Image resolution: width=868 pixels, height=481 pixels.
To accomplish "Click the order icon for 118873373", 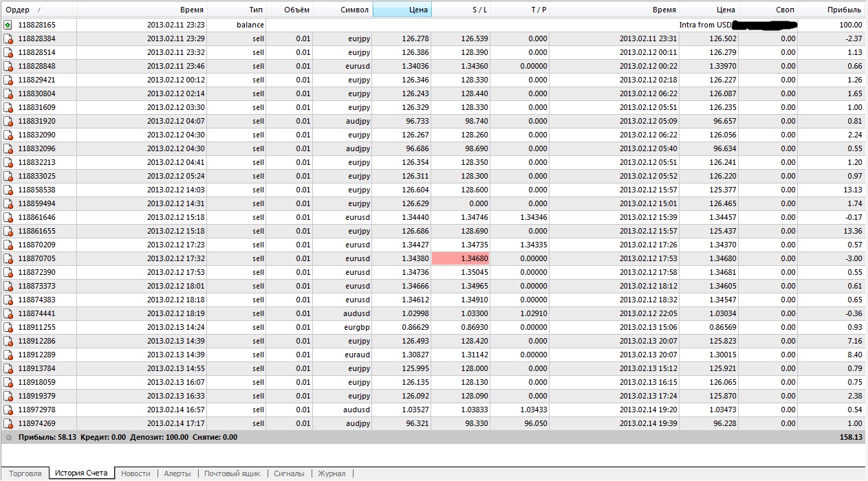I will tap(8, 286).
